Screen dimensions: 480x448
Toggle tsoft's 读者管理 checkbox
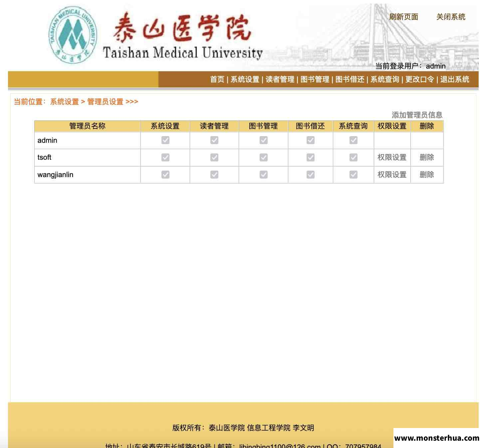click(x=214, y=157)
